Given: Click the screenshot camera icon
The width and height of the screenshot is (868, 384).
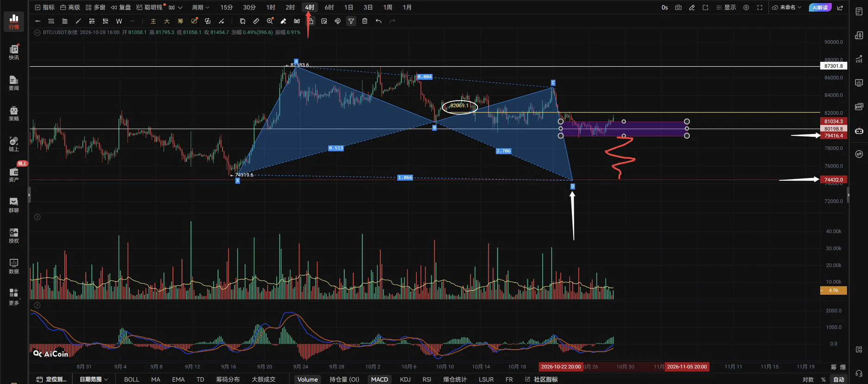Looking at the screenshot, I should pyautogui.click(x=678, y=7).
